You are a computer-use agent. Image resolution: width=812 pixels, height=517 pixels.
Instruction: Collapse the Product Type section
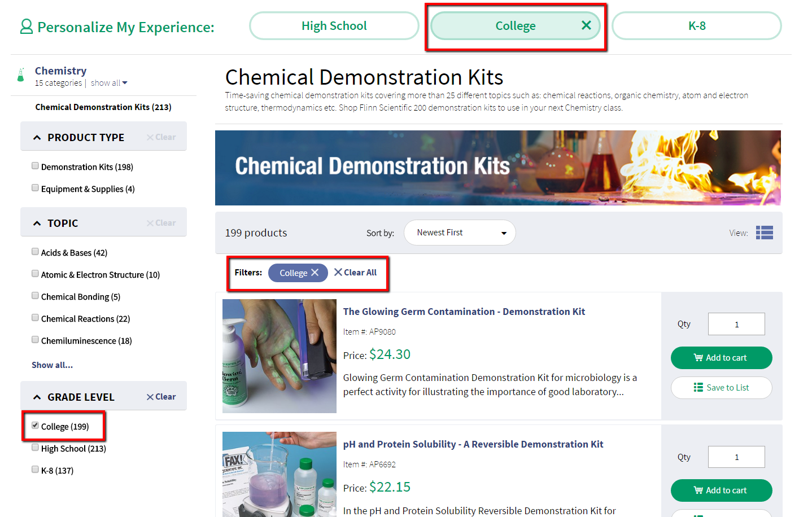coord(37,138)
